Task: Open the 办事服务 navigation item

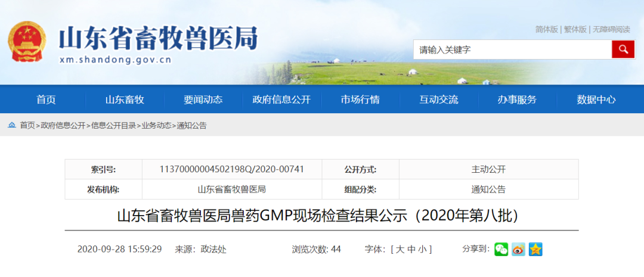Action: tap(517, 99)
